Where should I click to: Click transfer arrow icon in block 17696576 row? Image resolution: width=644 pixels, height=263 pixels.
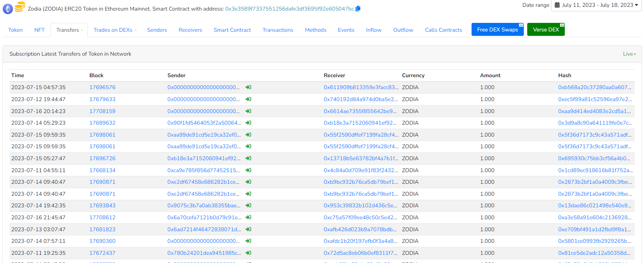point(248,87)
